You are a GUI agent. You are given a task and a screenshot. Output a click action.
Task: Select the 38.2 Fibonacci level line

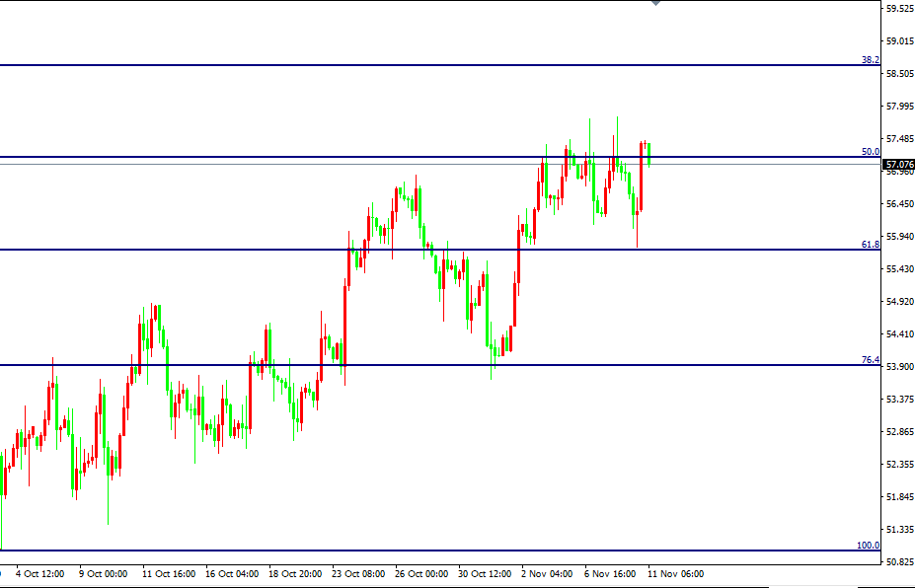point(434,65)
